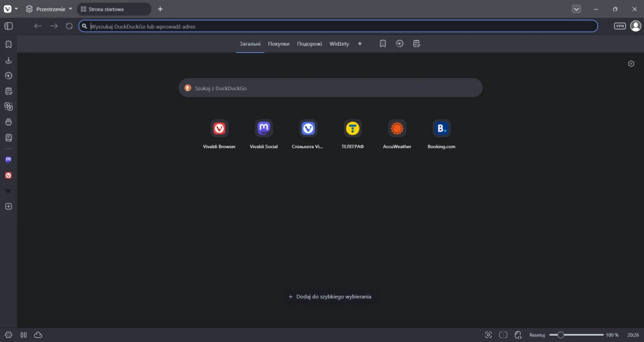Toggle tab tiling in the status bar
Viewport: 644px width, 342px height.
[x=503, y=335]
